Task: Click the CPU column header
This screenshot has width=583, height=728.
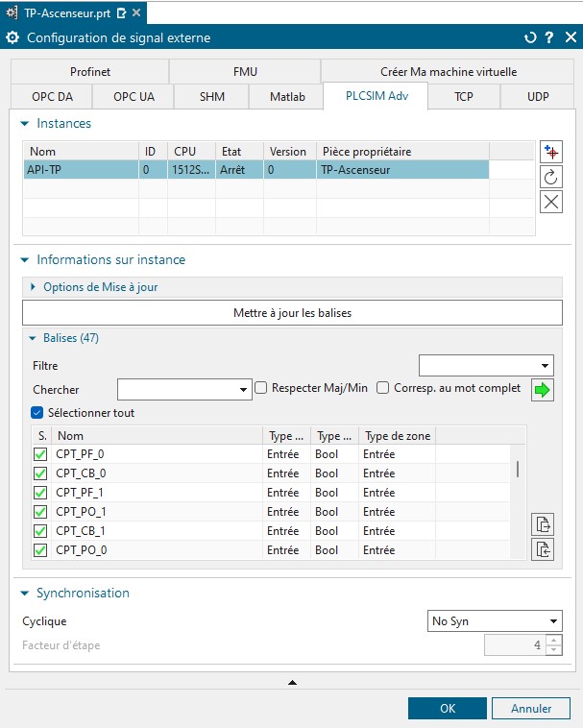Action: click(x=191, y=152)
